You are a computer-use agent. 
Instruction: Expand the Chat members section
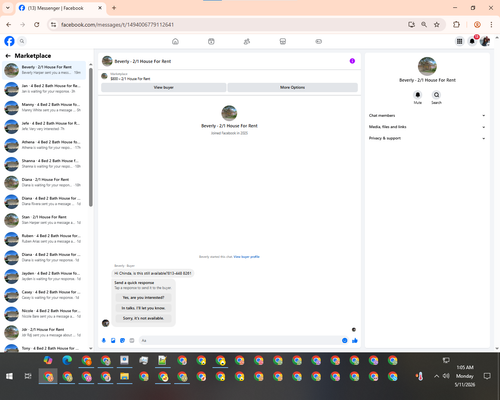click(427, 115)
